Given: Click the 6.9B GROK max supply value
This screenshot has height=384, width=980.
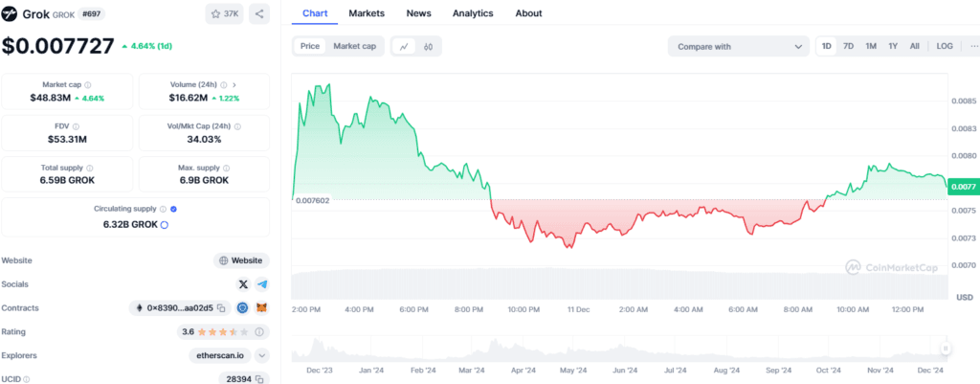Looking at the screenshot, I should [x=204, y=180].
